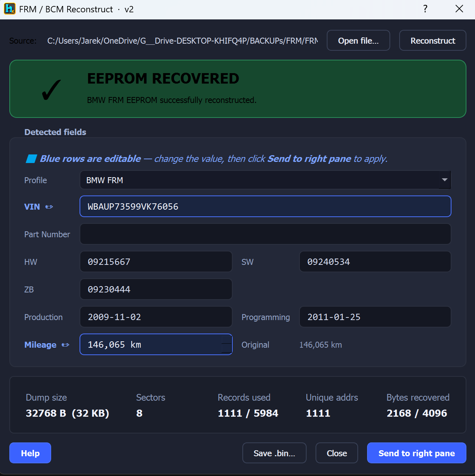
Task: Click the Part Number label
Action: click(47, 234)
